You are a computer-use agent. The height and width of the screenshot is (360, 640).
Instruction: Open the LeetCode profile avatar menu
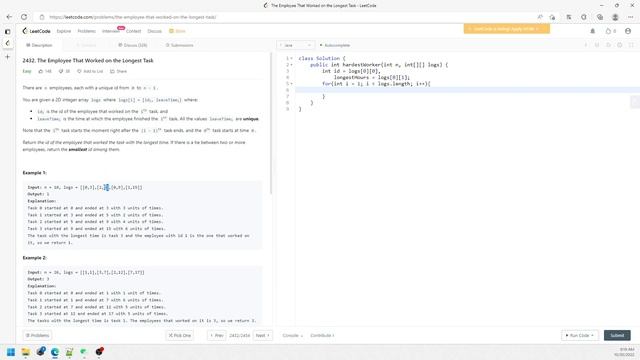point(628,31)
